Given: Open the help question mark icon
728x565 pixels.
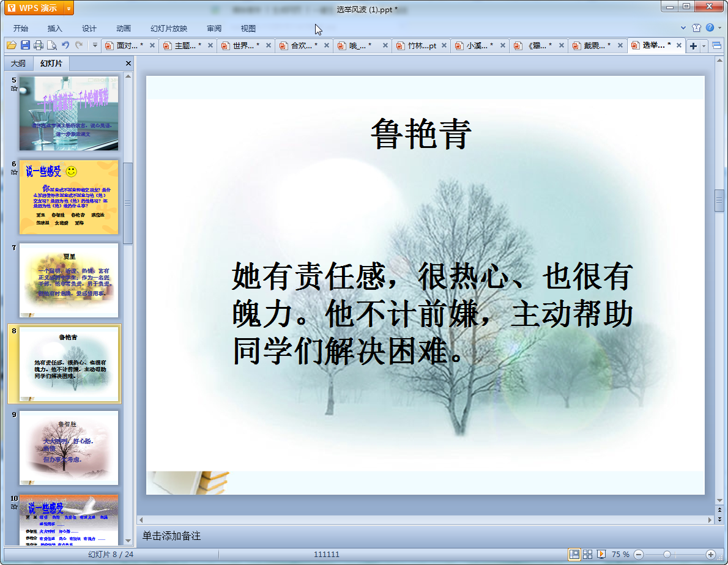Looking at the screenshot, I should click(710, 28).
